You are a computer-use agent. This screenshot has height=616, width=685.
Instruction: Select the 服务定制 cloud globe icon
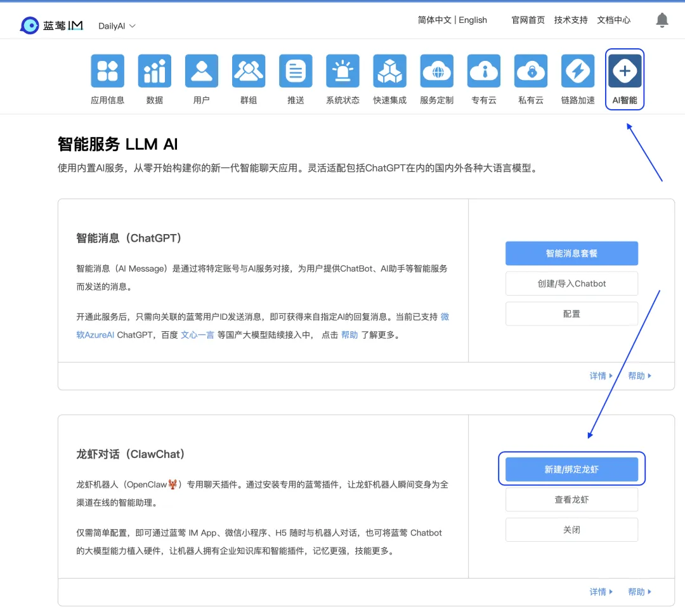[x=437, y=71]
